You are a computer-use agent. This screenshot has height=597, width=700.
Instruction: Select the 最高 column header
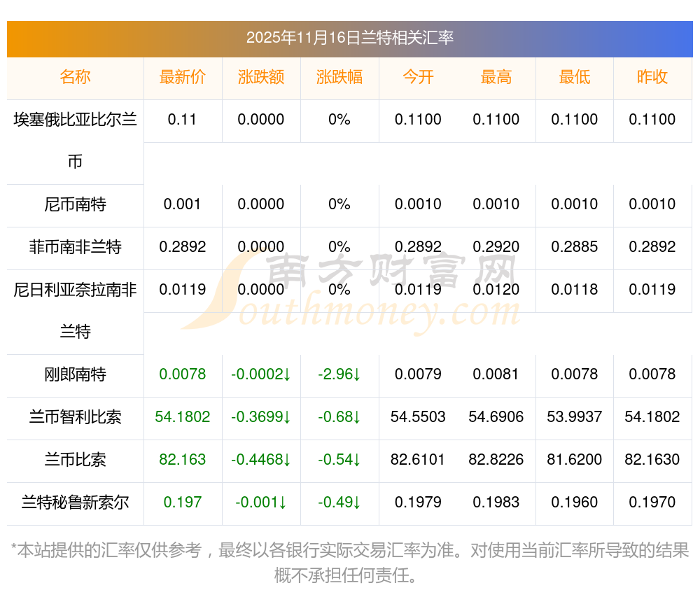tap(496, 77)
